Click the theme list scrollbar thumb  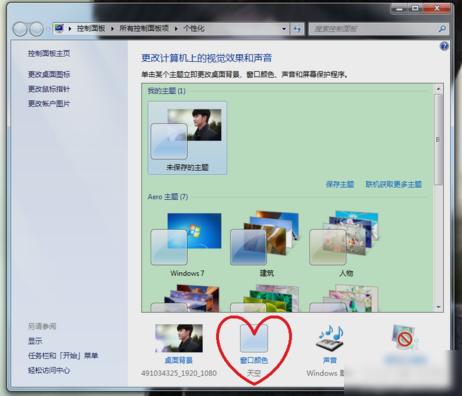438,139
